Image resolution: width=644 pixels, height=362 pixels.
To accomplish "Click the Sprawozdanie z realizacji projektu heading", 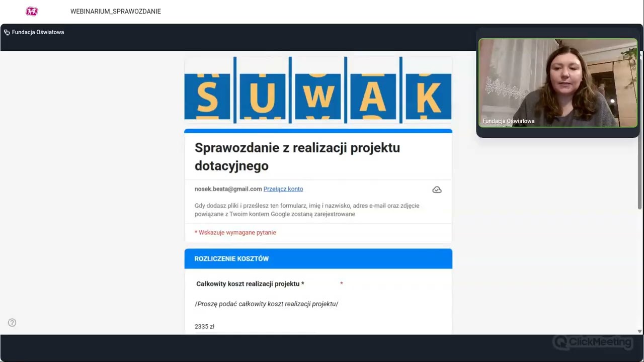I will click(297, 156).
